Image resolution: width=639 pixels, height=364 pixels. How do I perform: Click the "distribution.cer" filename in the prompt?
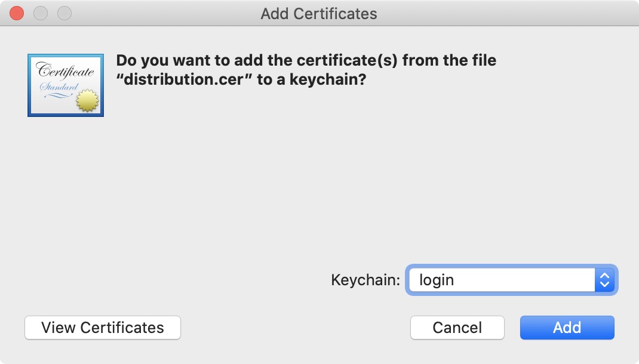pyautogui.click(x=183, y=79)
